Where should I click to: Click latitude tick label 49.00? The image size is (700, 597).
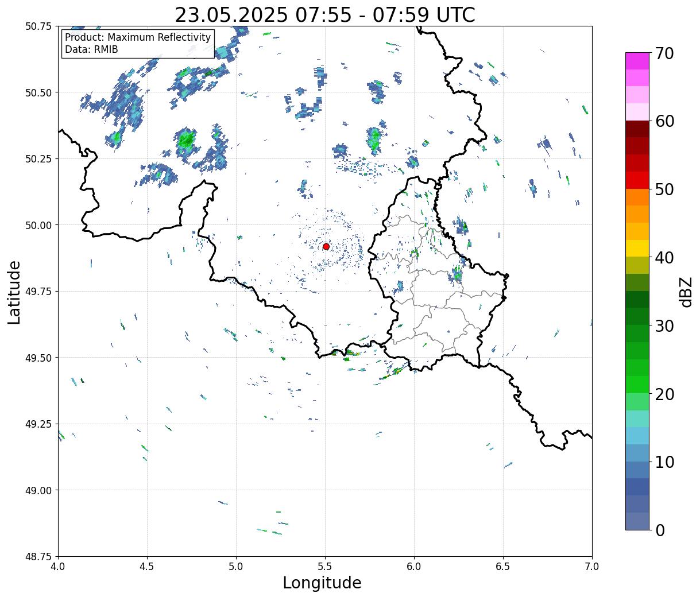click(x=38, y=490)
